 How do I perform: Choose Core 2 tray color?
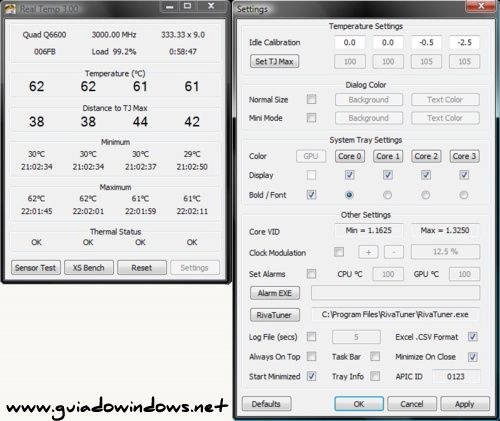pyautogui.click(x=426, y=156)
